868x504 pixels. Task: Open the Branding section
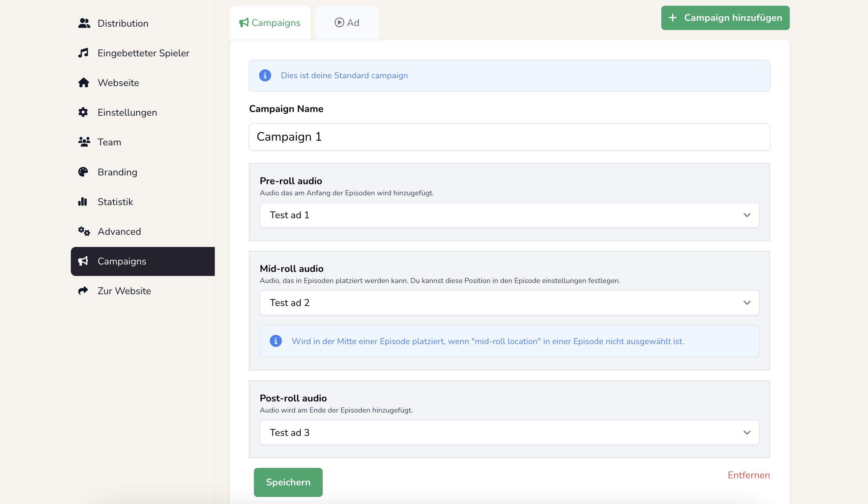143,172
